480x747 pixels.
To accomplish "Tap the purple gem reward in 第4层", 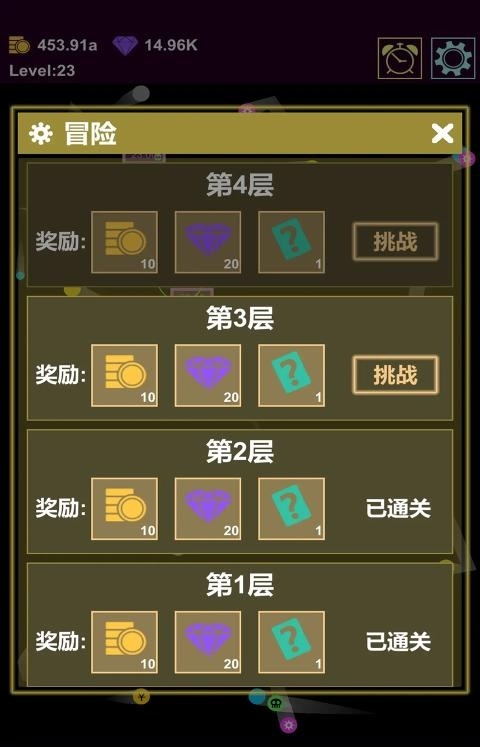I will [208, 242].
